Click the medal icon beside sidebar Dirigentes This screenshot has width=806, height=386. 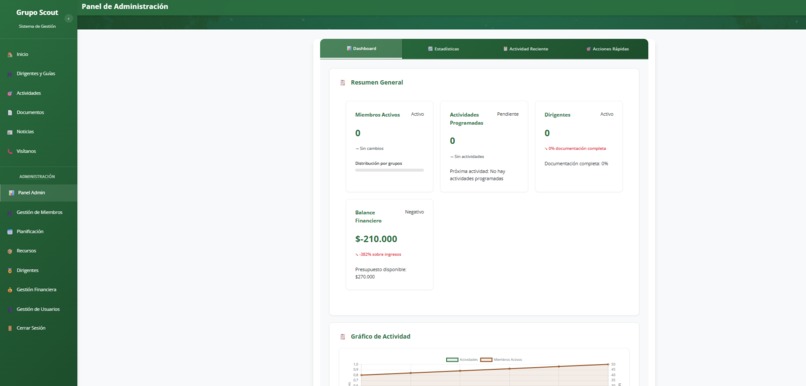(x=10, y=270)
